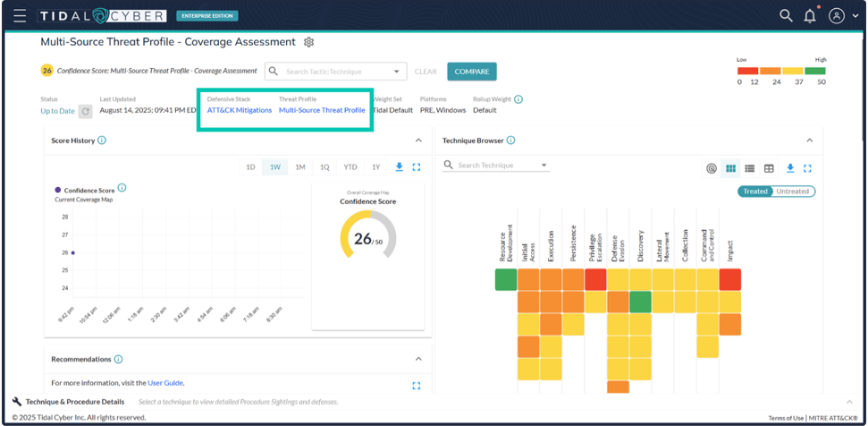
Task: Click the Confidence Score gauge 26/50
Action: [x=368, y=234]
